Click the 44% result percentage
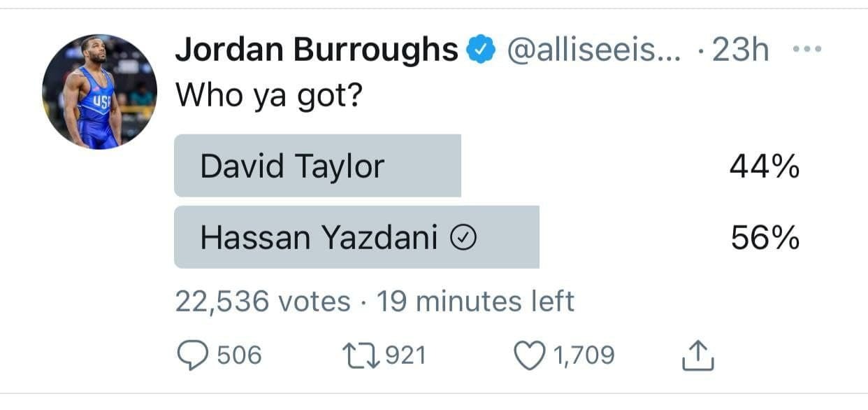868x410 pixels. pyautogui.click(x=765, y=167)
